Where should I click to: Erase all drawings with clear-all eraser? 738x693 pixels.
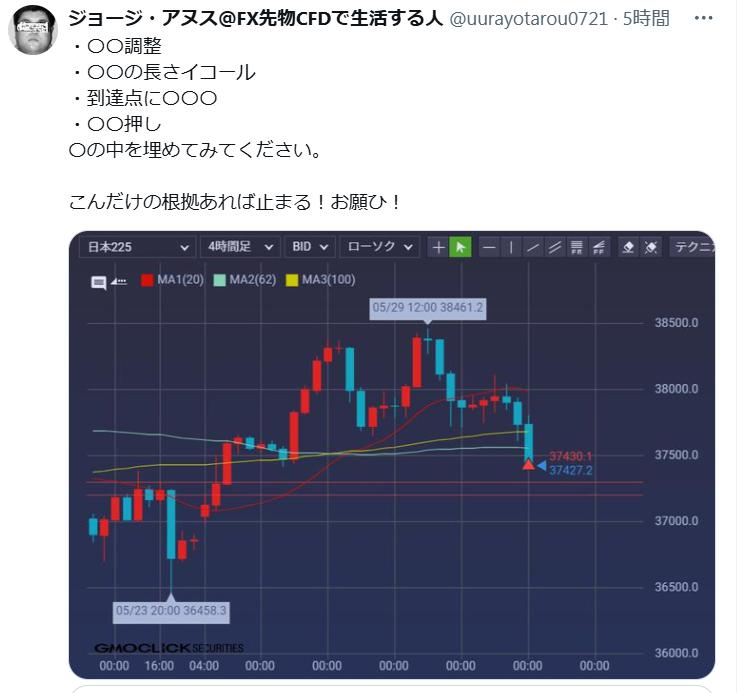click(x=651, y=247)
